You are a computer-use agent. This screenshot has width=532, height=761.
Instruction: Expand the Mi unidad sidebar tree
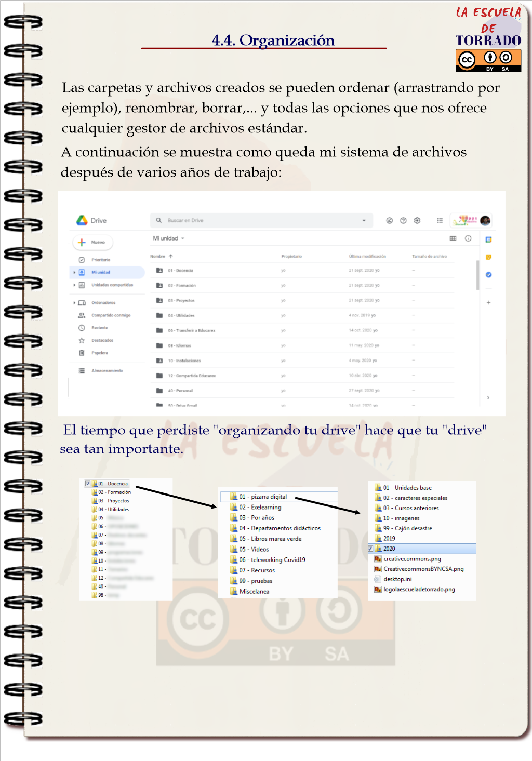point(75,272)
